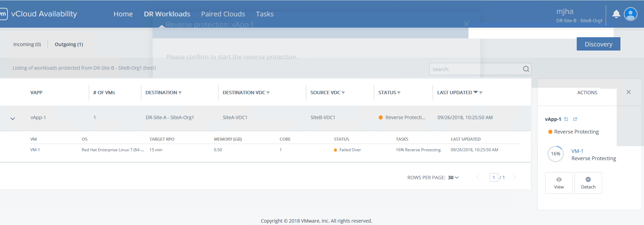Toggle Last Updated sort direction arrow
Viewport: 644px width, 225px height.
tap(476, 92)
